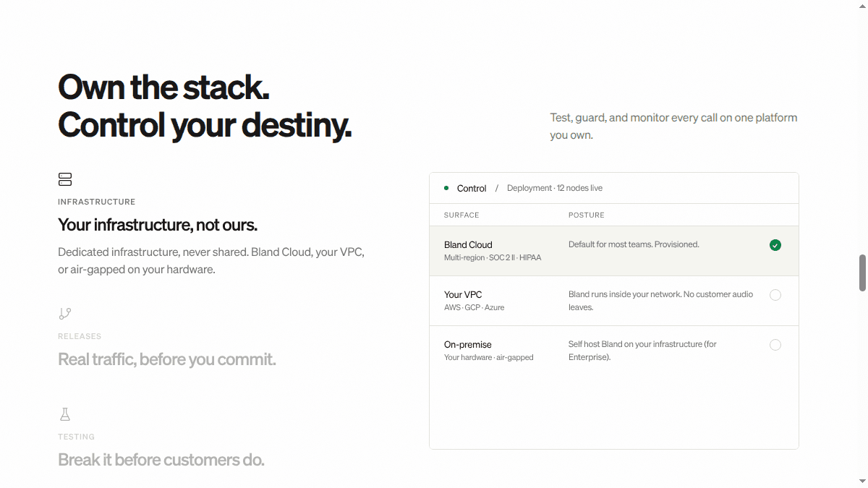
Task: Click 'Bland runs inside your network' description
Action: click(x=660, y=301)
